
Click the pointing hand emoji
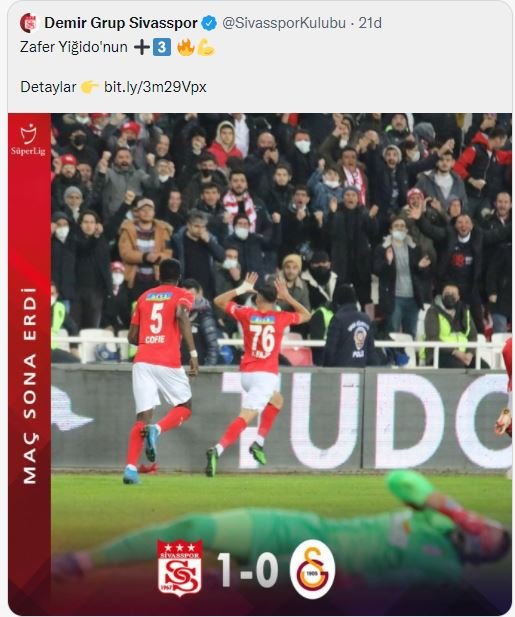(x=89, y=87)
